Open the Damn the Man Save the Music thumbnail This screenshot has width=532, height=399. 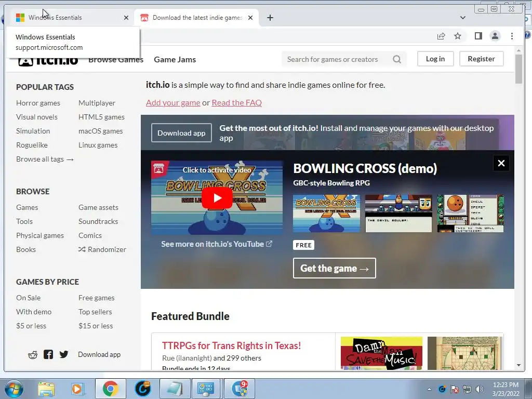click(381, 353)
